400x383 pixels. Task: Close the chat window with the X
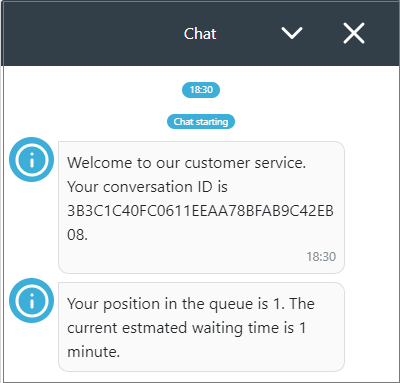pyautogui.click(x=354, y=33)
